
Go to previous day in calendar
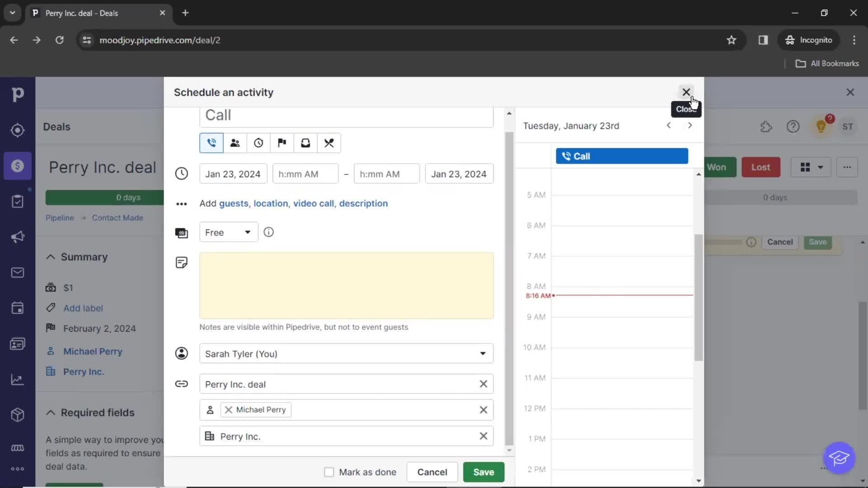click(669, 126)
